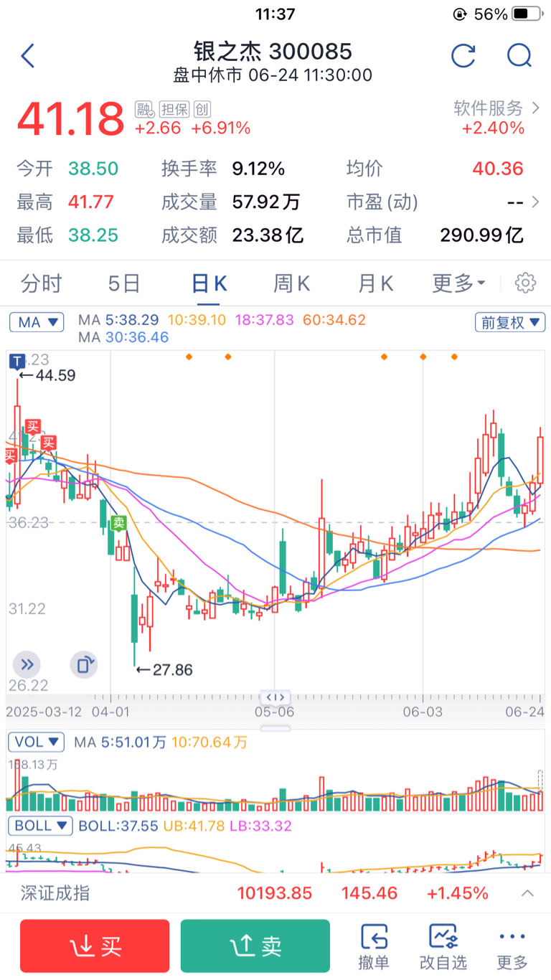Tap the 11:37 status bar clock
The image size is (551, 980).
tap(275, 14)
